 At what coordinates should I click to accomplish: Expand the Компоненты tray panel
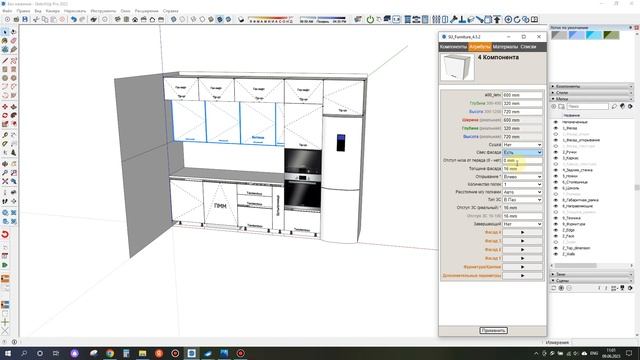(x=592, y=87)
